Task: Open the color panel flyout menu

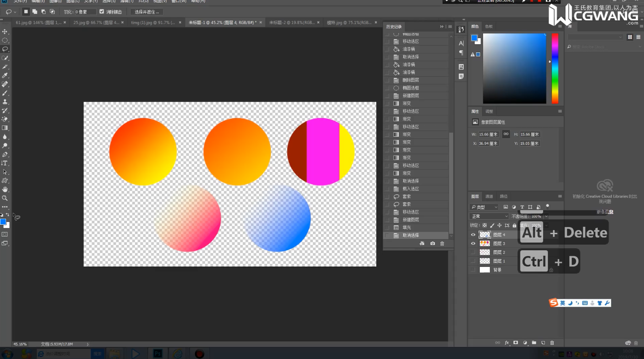Action: 560,26
